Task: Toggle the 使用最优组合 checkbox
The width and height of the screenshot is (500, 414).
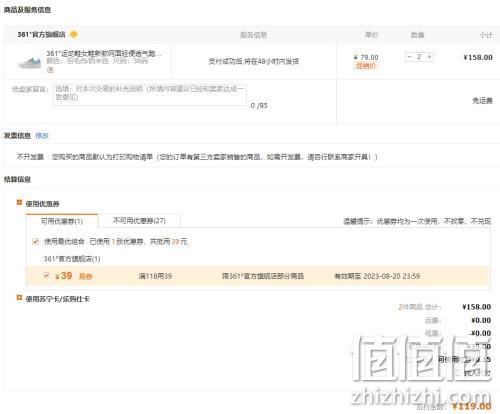Action: click(36, 241)
